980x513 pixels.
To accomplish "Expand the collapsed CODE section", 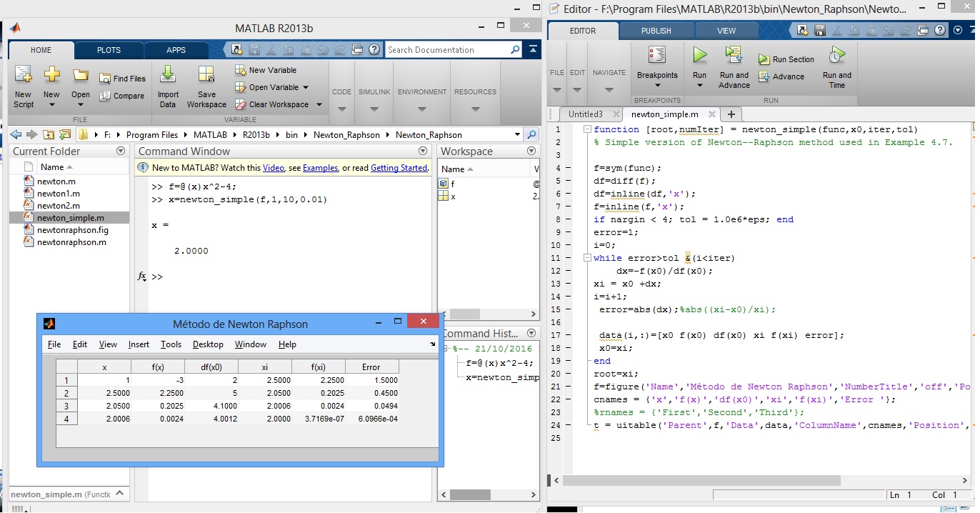I will [341, 109].
